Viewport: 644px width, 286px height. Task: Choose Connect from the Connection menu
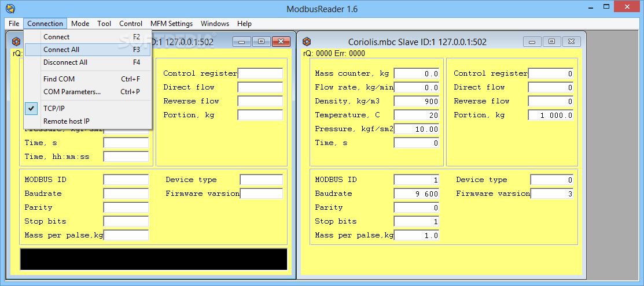pos(88,37)
